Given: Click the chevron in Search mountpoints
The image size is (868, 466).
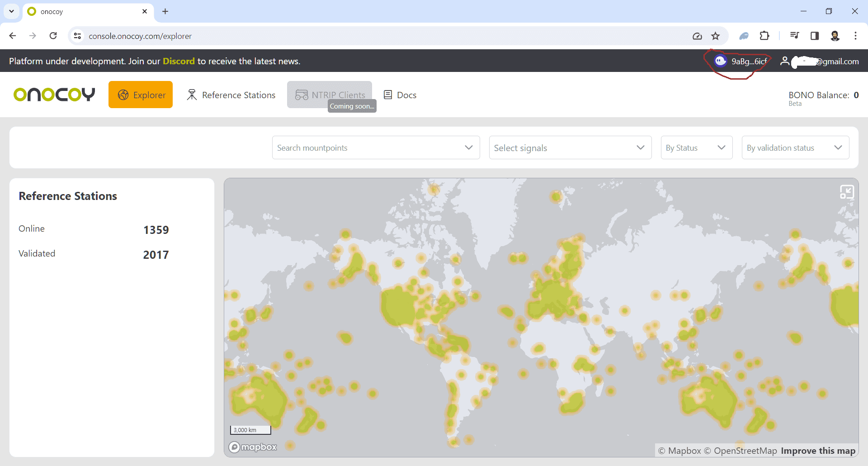Looking at the screenshot, I should click(469, 147).
